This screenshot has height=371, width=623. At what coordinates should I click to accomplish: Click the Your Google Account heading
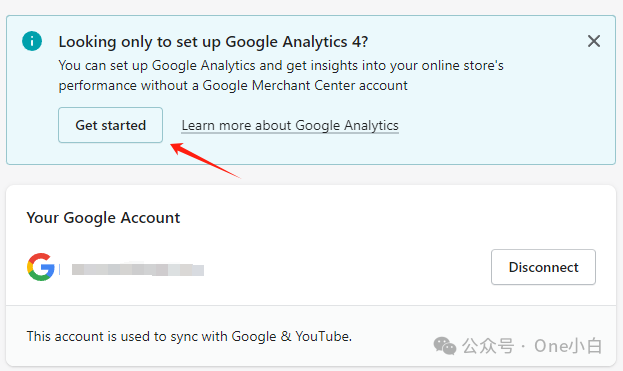(103, 218)
